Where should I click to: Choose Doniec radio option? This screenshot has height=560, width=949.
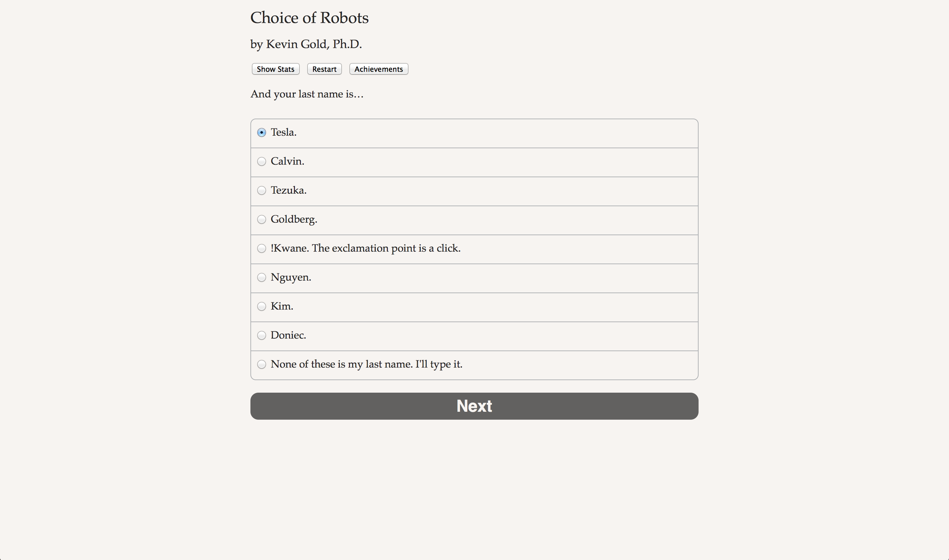(x=262, y=335)
